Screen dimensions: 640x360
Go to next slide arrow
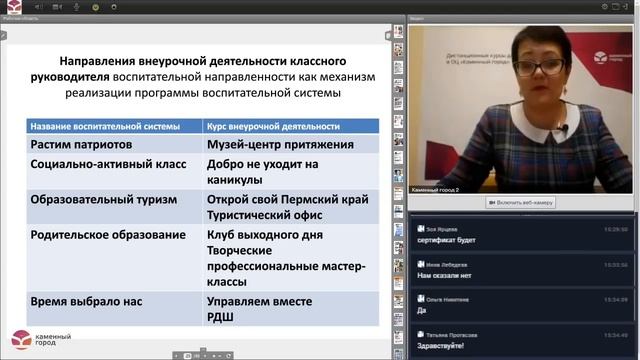pos(205,356)
